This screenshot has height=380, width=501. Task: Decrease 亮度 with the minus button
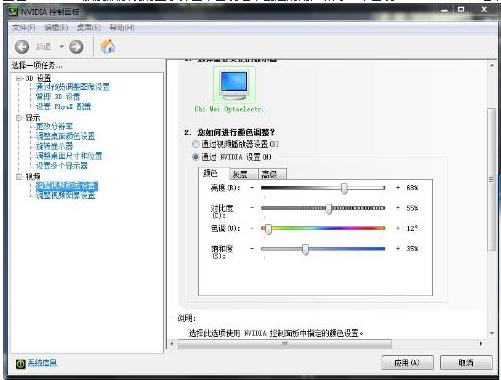pos(252,188)
